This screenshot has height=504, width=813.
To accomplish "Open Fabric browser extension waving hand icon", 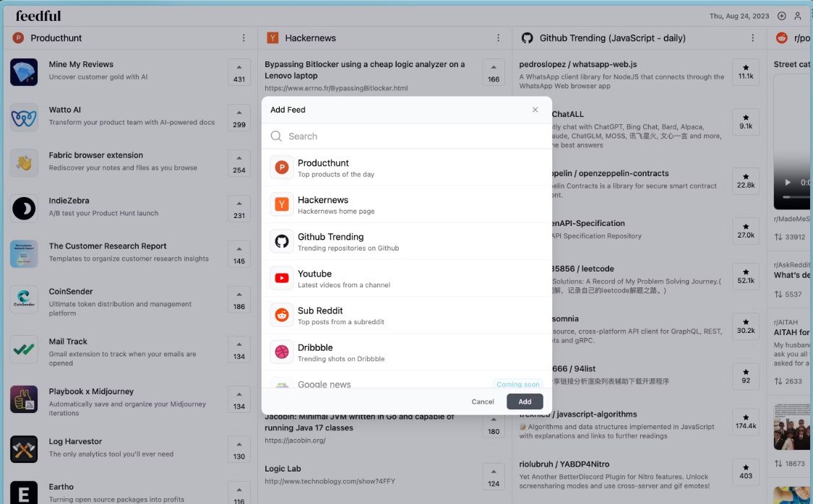I will 24,163.
